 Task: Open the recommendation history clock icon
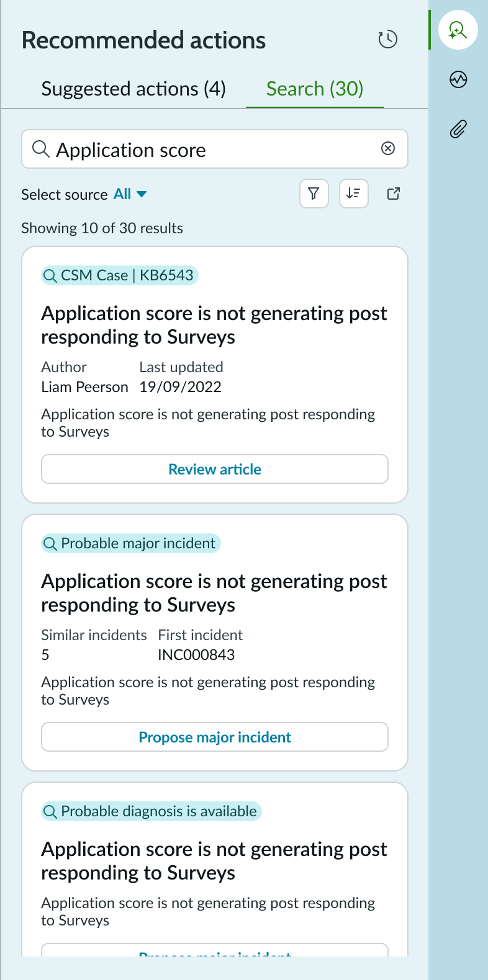click(388, 39)
